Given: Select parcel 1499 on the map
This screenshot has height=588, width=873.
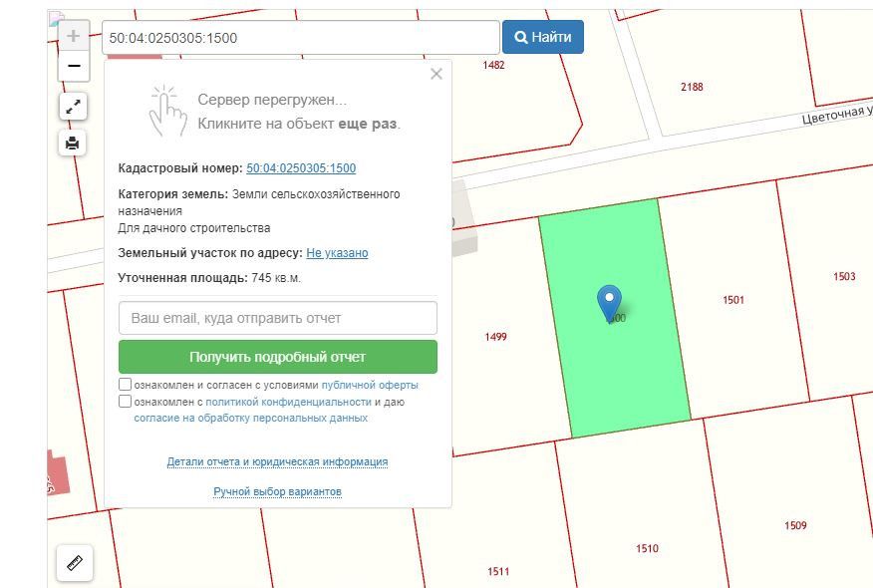Looking at the screenshot, I should click(495, 336).
